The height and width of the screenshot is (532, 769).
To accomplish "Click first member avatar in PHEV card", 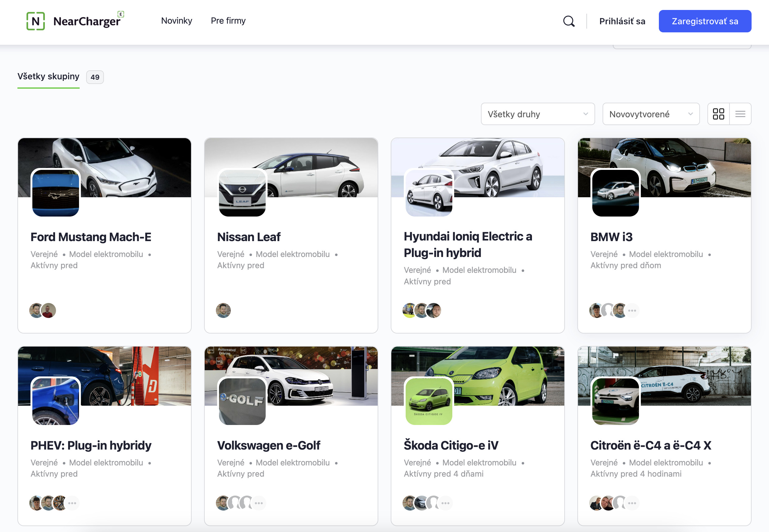I will click(x=36, y=503).
